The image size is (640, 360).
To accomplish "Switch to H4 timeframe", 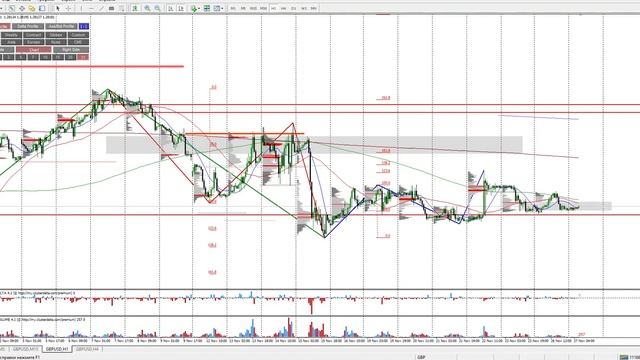I will [x=283, y=8].
